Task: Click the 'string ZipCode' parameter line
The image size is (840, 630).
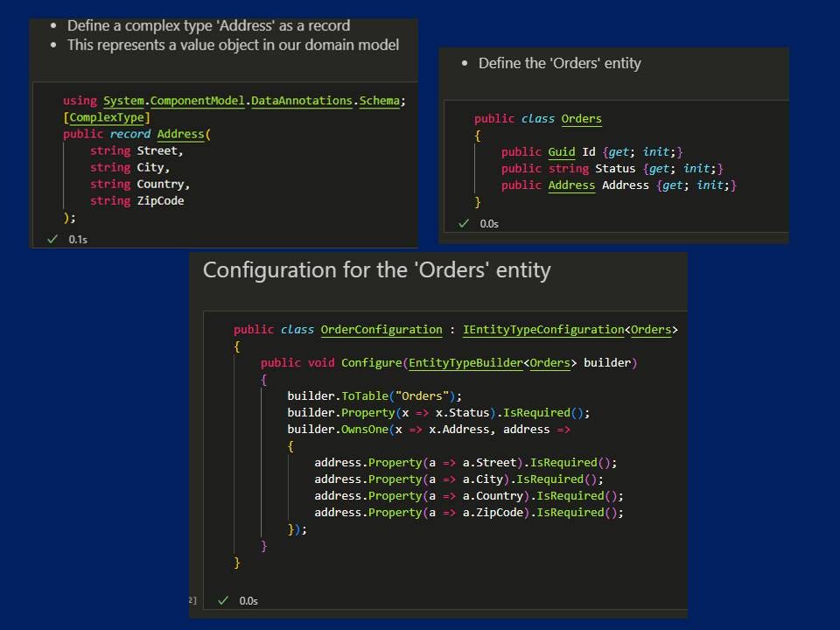Action: [x=137, y=200]
